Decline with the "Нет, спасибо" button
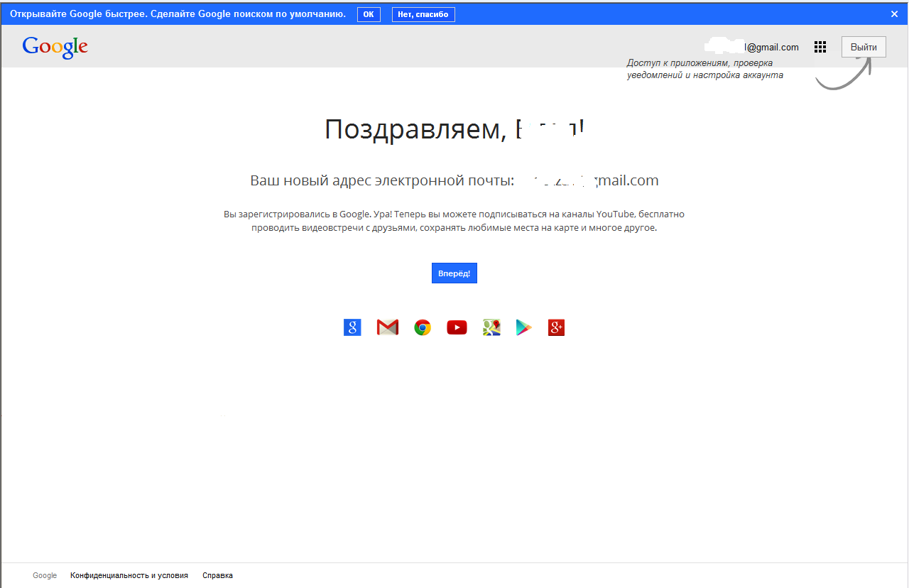 pyautogui.click(x=423, y=14)
